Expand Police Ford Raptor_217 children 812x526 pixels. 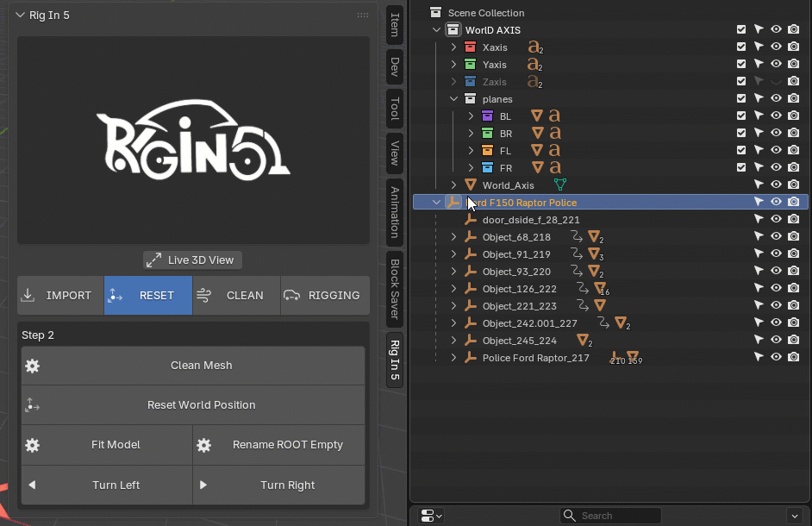point(453,358)
